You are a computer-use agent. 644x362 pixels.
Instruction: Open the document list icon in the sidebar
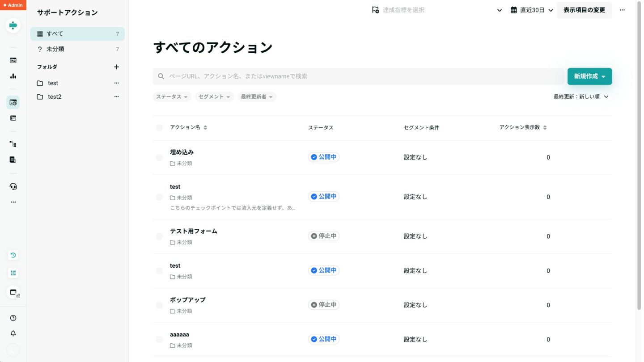coord(13,160)
